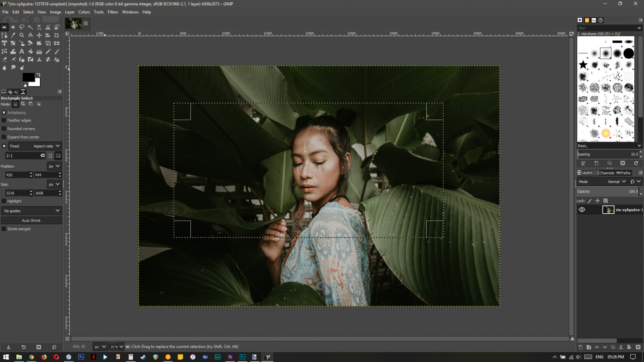644x362 pixels.
Task: Enable the Feather edges checkbox
Action: point(4,120)
